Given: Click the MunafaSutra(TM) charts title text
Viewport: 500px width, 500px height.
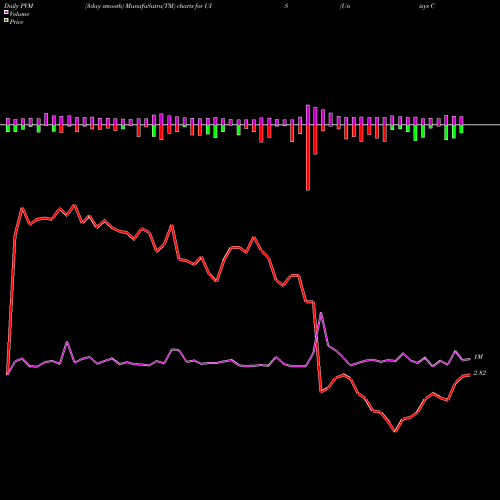Looking at the screenshot, I should coord(148,6).
